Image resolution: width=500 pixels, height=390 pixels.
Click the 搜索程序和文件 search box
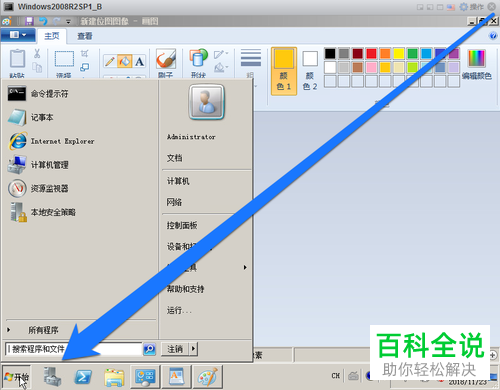74,349
